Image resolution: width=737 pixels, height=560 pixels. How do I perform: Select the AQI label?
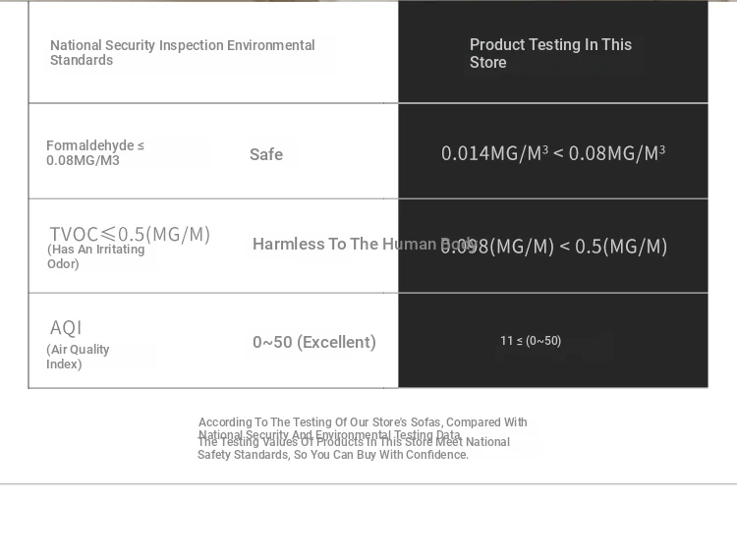(66, 327)
